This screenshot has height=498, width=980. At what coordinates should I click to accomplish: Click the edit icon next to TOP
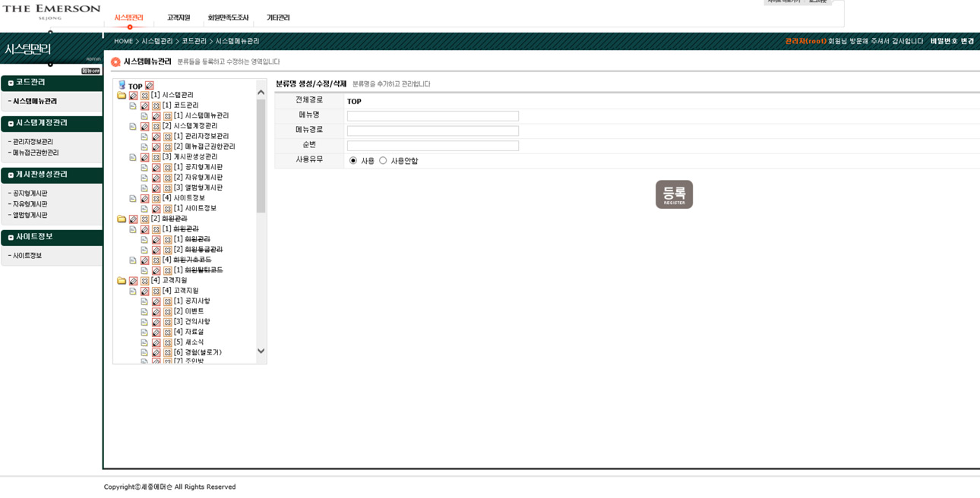pyautogui.click(x=150, y=86)
